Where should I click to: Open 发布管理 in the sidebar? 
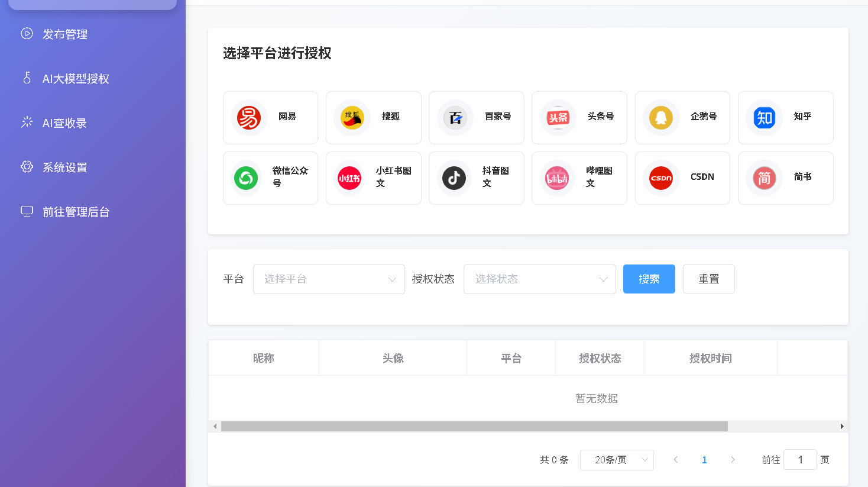[65, 34]
